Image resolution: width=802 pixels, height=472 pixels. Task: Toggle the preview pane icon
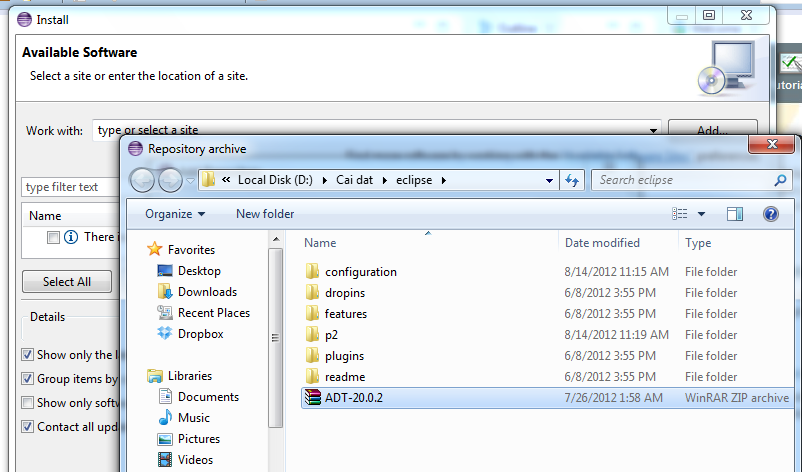[735, 214]
